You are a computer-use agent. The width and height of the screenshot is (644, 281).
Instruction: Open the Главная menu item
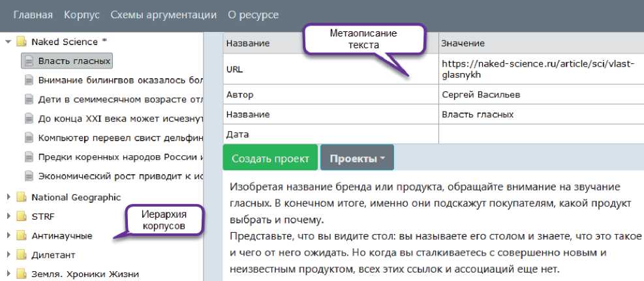[x=34, y=14]
